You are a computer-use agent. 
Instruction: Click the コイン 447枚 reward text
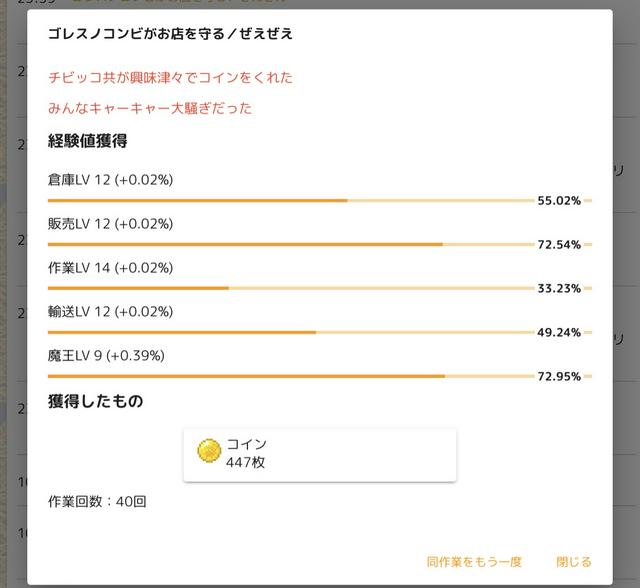click(246, 453)
